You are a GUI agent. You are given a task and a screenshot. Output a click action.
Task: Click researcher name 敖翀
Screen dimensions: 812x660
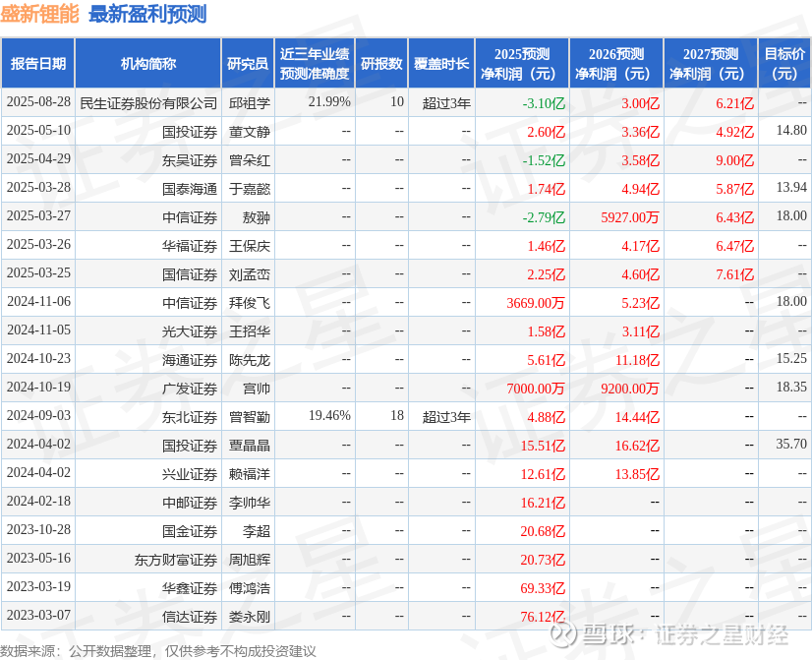pyautogui.click(x=257, y=217)
